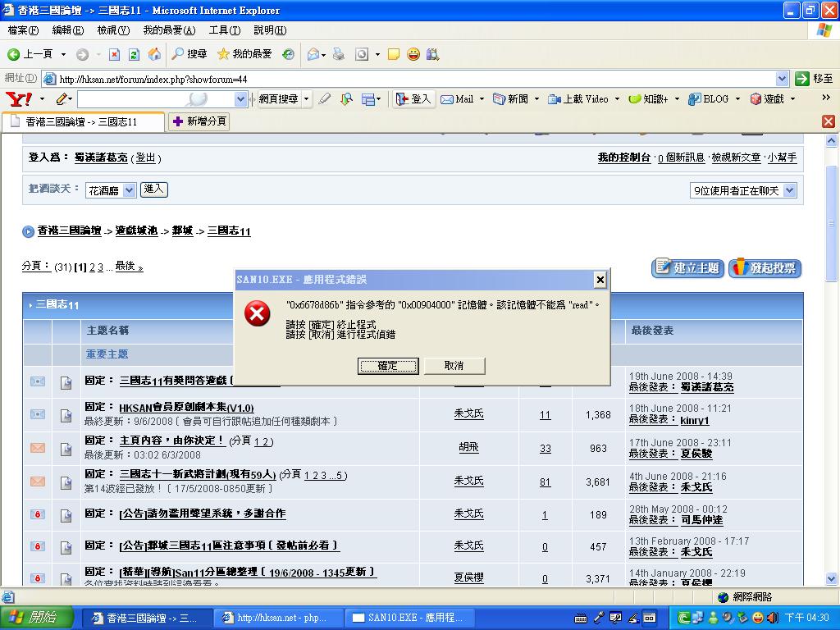Image resolution: width=840 pixels, height=630 pixels.
Task: Click the system tray volume icon
Action: coord(772,618)
